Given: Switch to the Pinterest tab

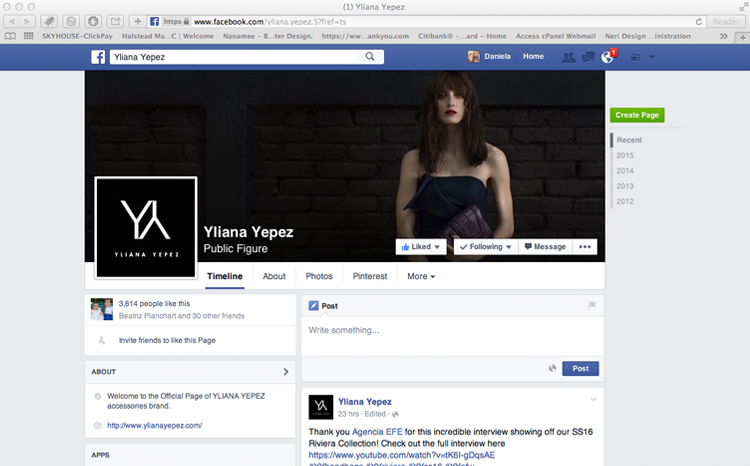Looking at the screenshot, I should [370, 277].
